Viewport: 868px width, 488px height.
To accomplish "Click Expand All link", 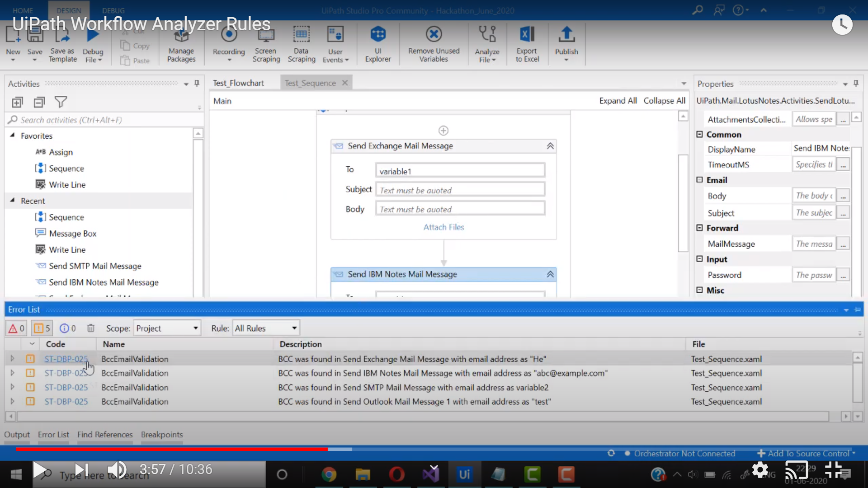I will pyautogui.click(x=618, y=101).
